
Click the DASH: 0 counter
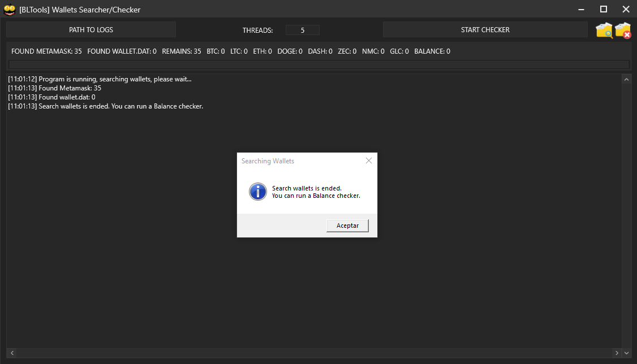pos(320,51)
